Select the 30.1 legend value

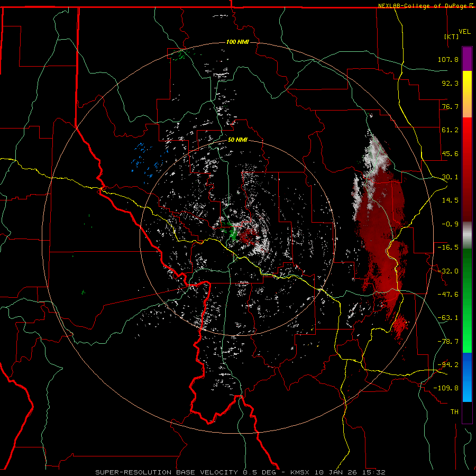point(450,177)
